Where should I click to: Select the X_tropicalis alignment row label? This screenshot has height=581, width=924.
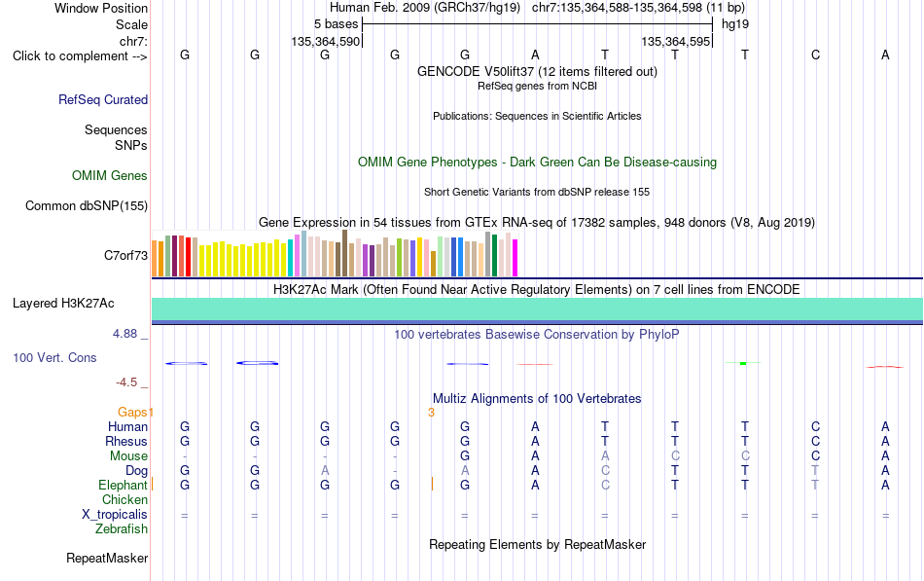pyautogui.click(x=115, y=515)
